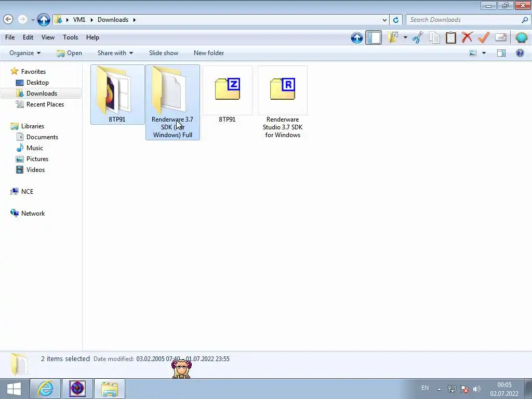Open Internet Explorer from the taskbar
532x399 pixels.
tap(45, 389)
